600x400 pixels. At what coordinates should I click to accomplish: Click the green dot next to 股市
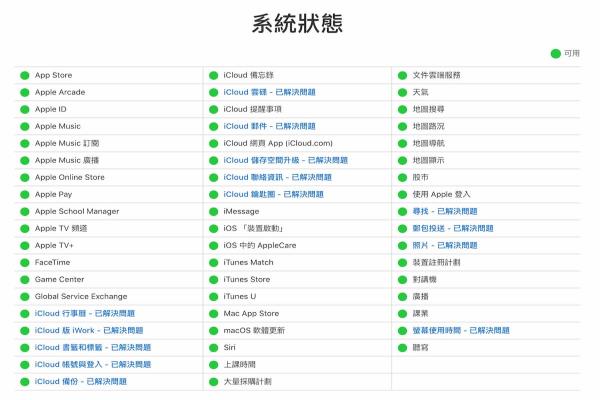pos(402,178)
